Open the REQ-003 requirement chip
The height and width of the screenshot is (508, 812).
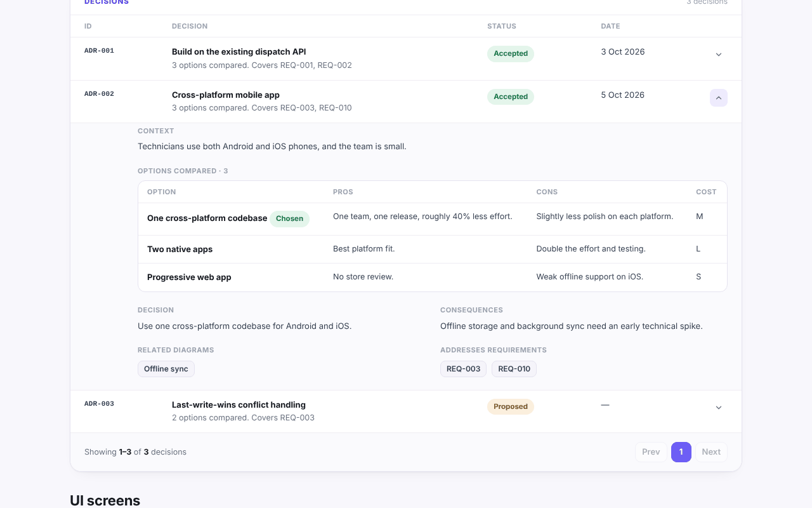(x=464, y=369)
